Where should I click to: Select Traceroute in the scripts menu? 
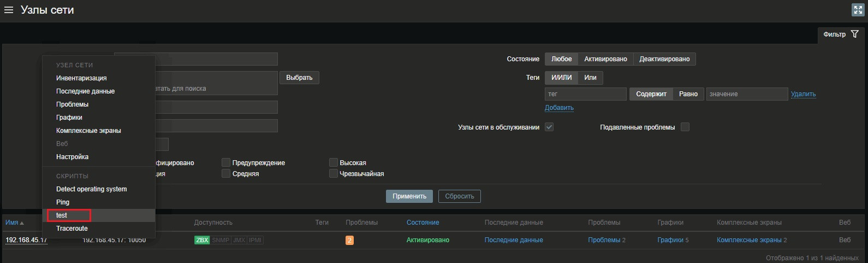point(72,229)
